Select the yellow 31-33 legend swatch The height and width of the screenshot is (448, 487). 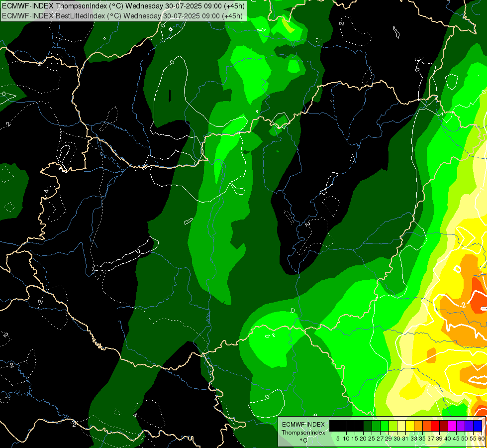410,426
